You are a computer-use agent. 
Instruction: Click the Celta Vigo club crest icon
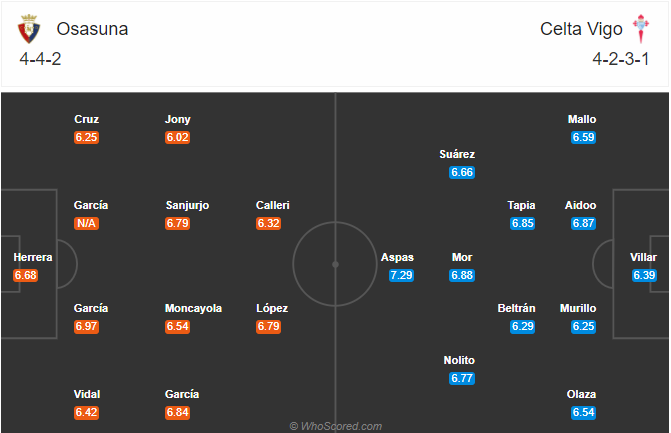[x=641, y=29]
